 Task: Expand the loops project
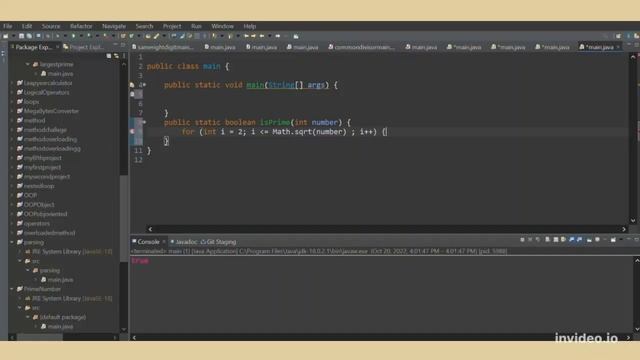[x=12, y=102]
